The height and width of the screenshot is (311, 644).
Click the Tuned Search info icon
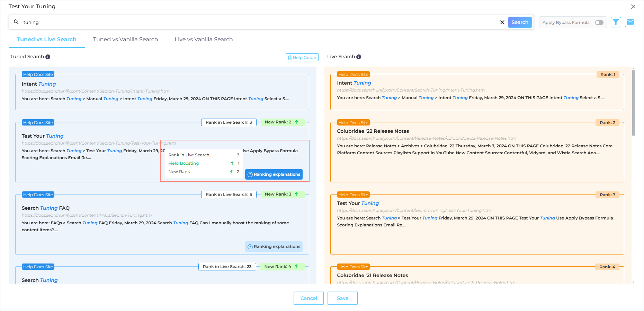48,57
